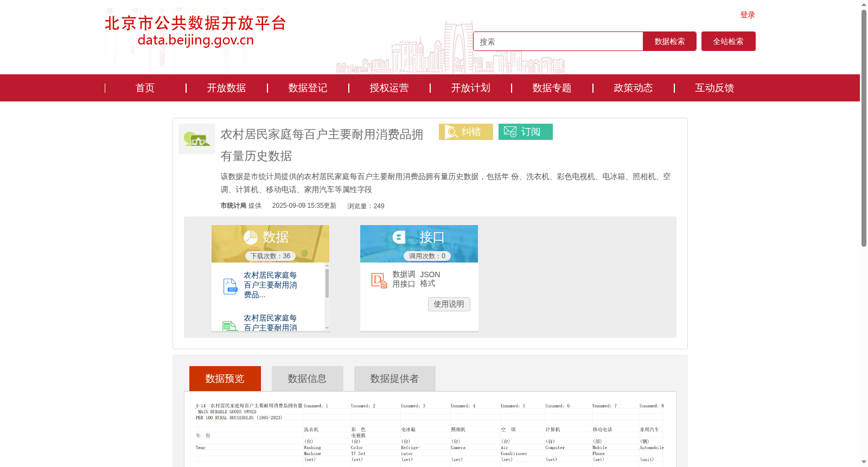Select the 数据预览 tab
This screenshot has height=467, width=868.
(x=225, y=379)
